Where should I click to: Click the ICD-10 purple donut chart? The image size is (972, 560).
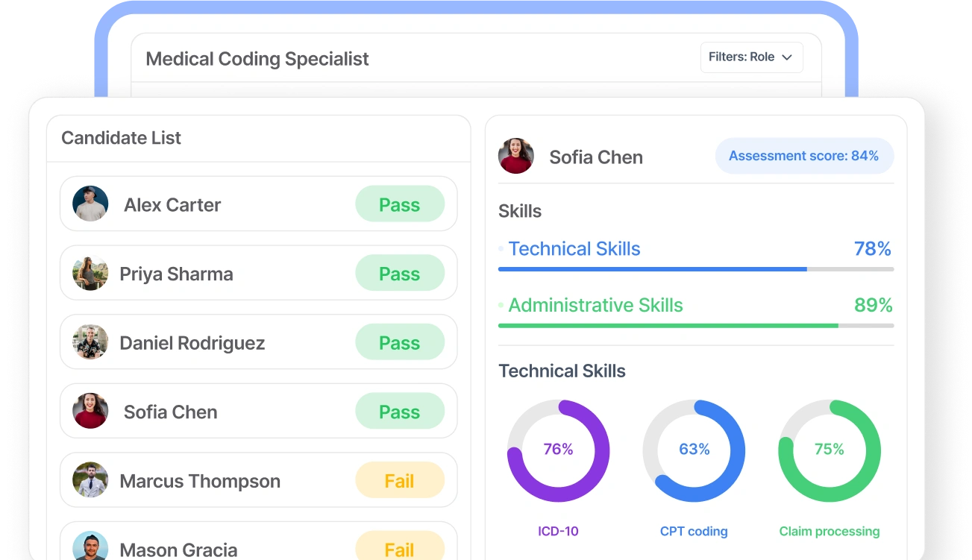pyautogui.click(x=558, y=450)
